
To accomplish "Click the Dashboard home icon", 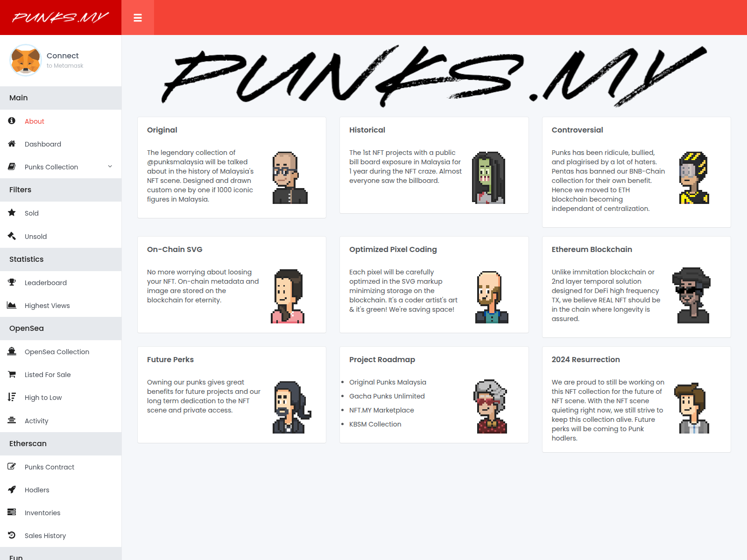I will coord(12,144).
